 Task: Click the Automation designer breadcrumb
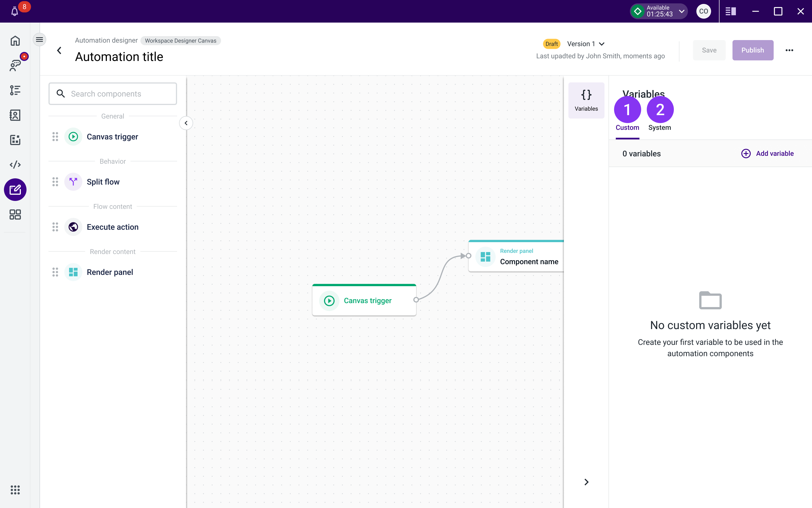tap(106, 40)
